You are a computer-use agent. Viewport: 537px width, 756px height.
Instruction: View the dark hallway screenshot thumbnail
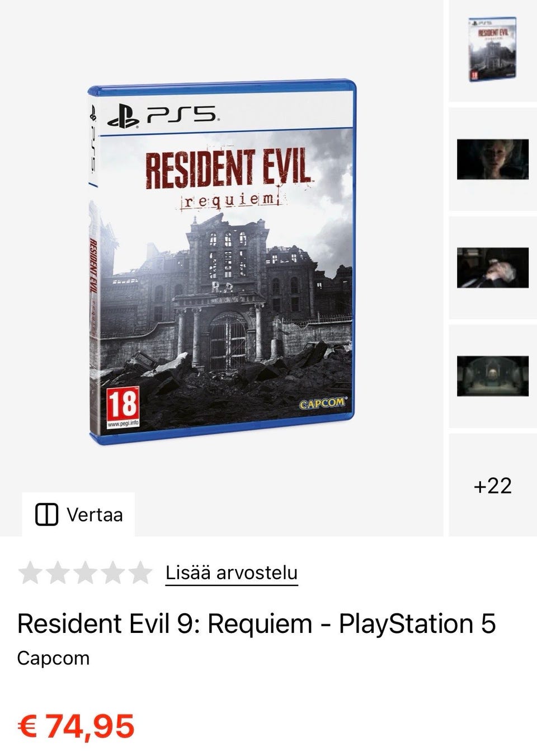(493, 376)
